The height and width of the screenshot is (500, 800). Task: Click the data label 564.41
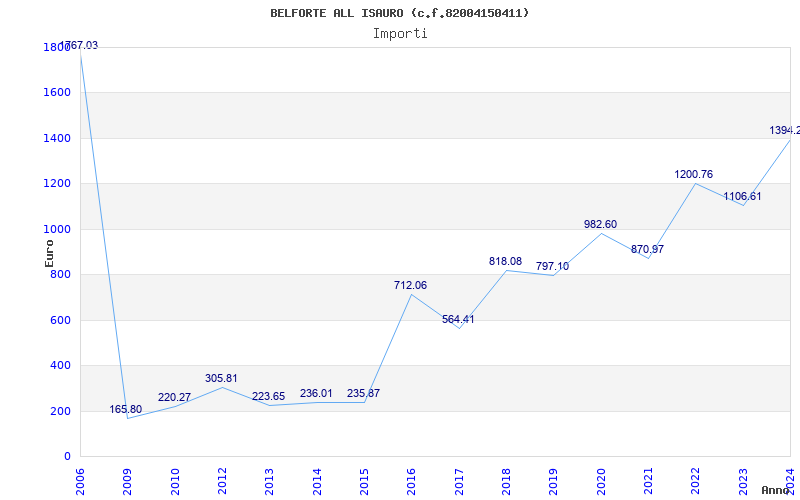(x=458, y=319)
